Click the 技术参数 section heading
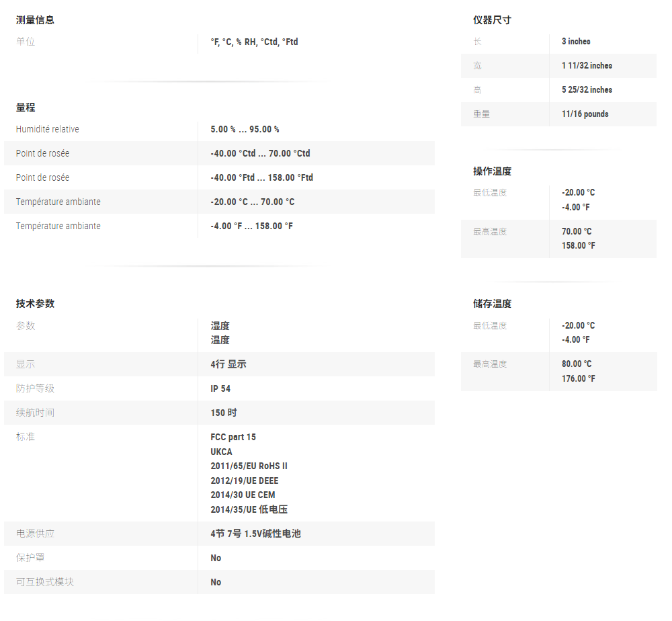Image resolution: width=672 pixels, height=621 pixels. [35, 304]
